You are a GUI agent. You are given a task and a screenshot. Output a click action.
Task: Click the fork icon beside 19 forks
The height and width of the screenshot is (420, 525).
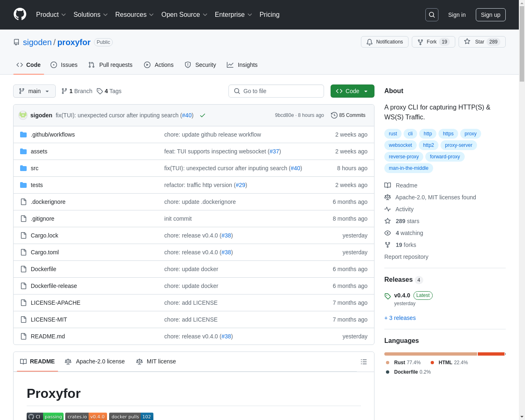(388, 245)
